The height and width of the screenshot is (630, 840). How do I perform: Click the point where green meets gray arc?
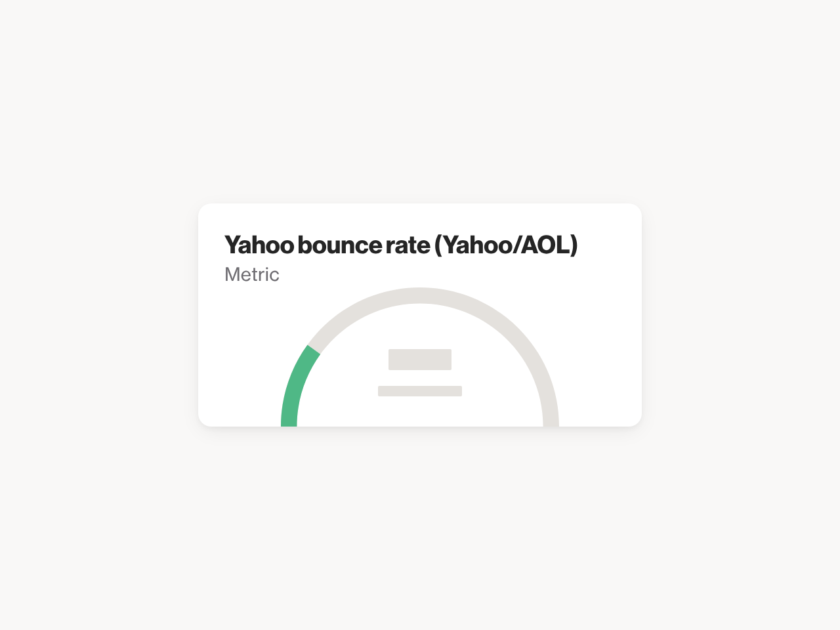(x=314, y=350)
